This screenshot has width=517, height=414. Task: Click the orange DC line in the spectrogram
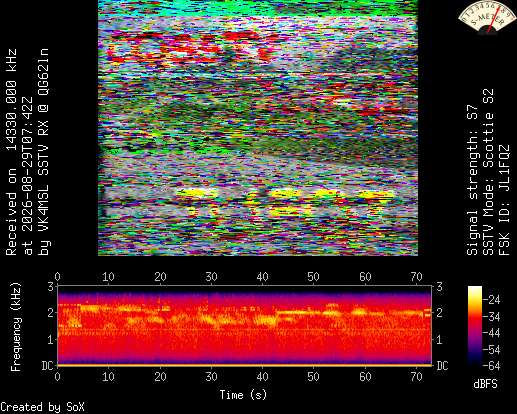(x=244, y=365)
